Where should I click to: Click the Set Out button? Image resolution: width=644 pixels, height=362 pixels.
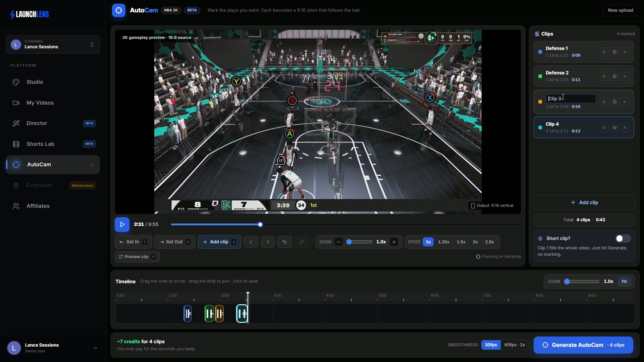pos(175,242)
